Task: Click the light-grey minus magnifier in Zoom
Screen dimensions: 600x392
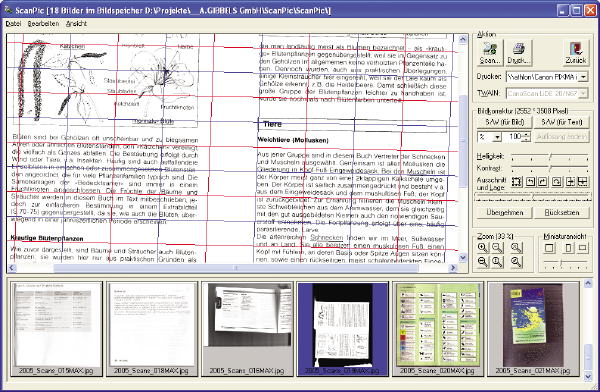Action: coord(497,248)
